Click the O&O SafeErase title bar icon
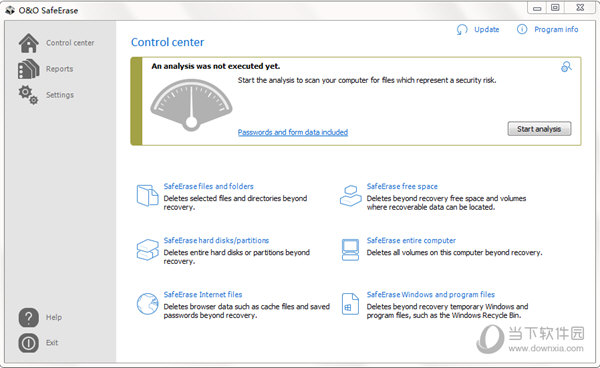Image resolution: width=600 pixels, height=368 pixels. point(10,10)
